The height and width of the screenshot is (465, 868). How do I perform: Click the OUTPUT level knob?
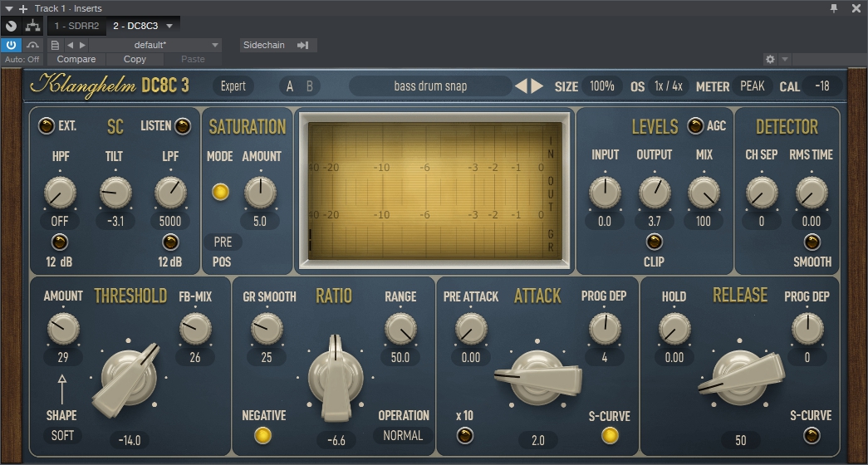point(655,193)
